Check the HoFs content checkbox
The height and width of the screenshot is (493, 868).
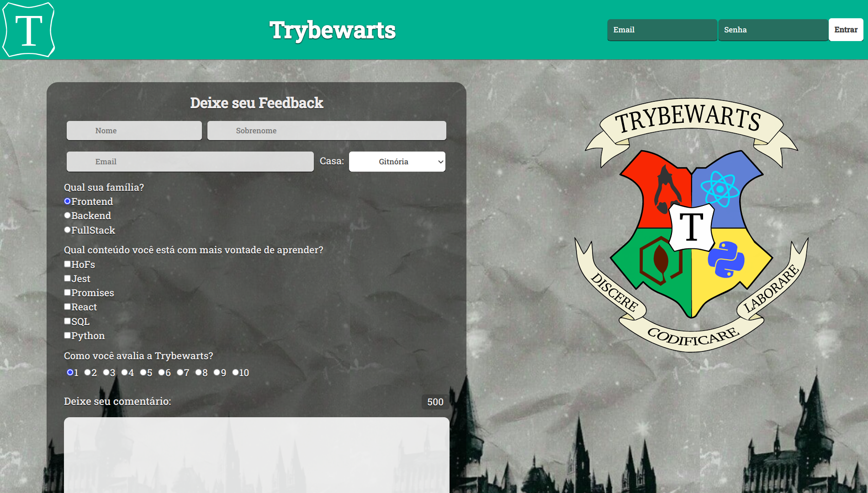click(68, 264)
